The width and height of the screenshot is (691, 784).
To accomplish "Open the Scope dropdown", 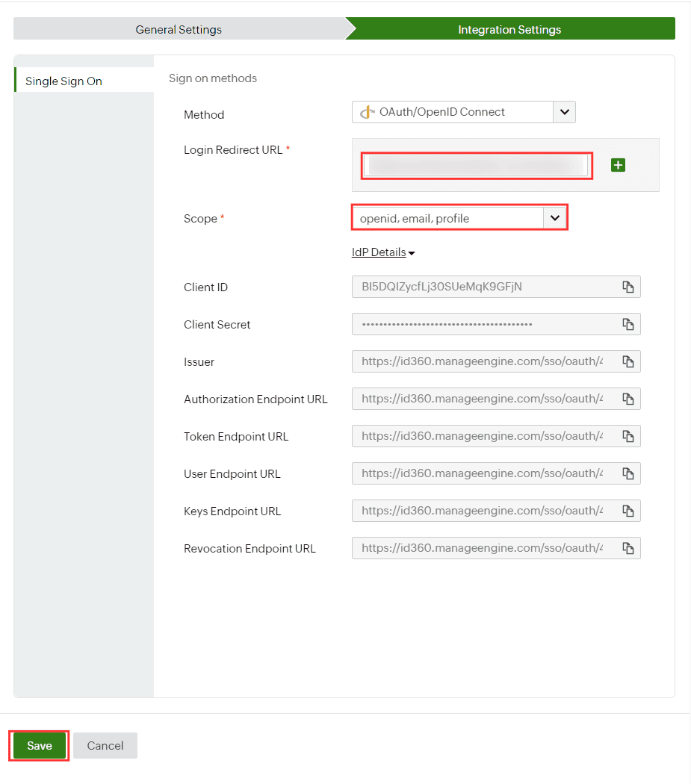I will coord(460,218).
